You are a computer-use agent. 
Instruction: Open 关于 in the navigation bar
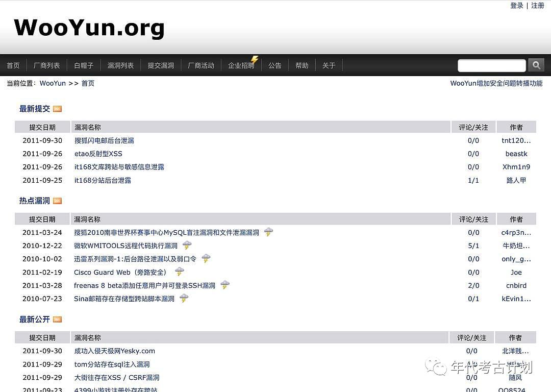pyautogui.click(x=329, y=65)
